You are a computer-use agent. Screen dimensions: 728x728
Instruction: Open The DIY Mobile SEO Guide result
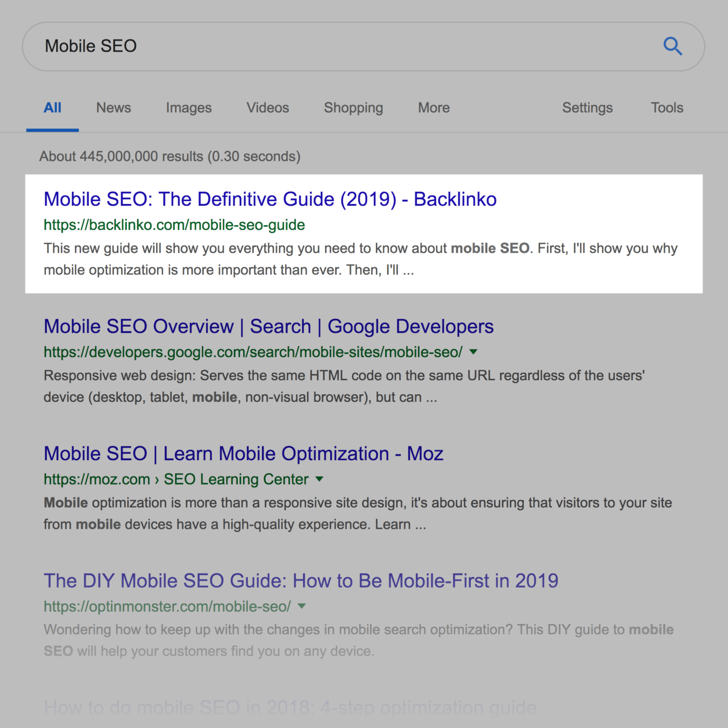click(x=301, y=581)
